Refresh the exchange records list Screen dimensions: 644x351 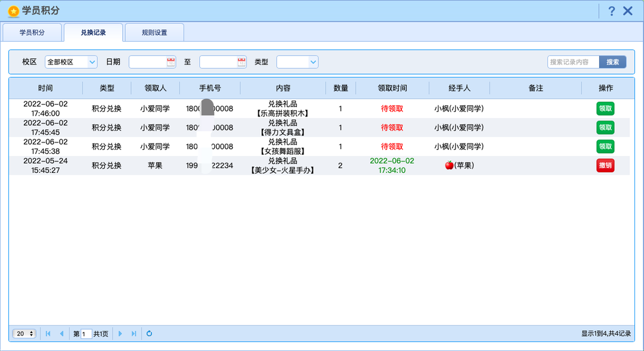click(x=149, y=334)
